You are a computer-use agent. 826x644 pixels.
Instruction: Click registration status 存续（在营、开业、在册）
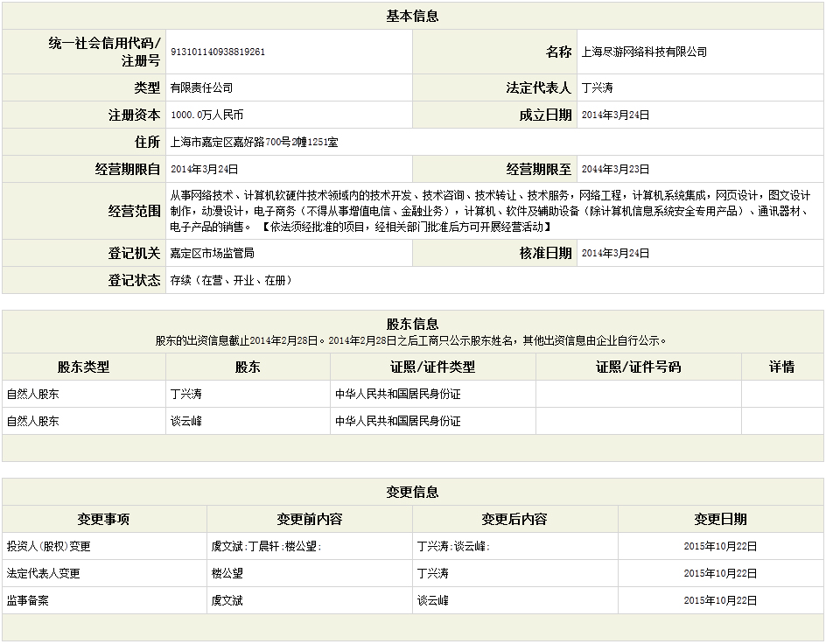click(x=230, y=281)
